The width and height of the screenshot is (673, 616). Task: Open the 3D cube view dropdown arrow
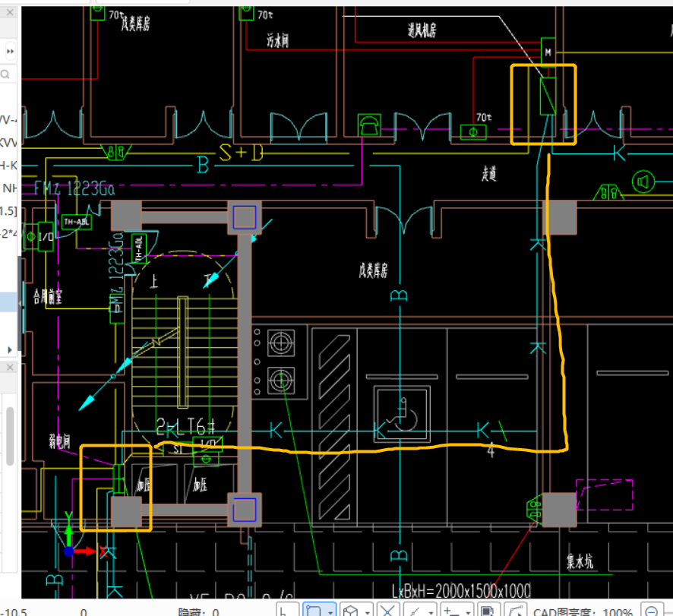click(368, 611)
